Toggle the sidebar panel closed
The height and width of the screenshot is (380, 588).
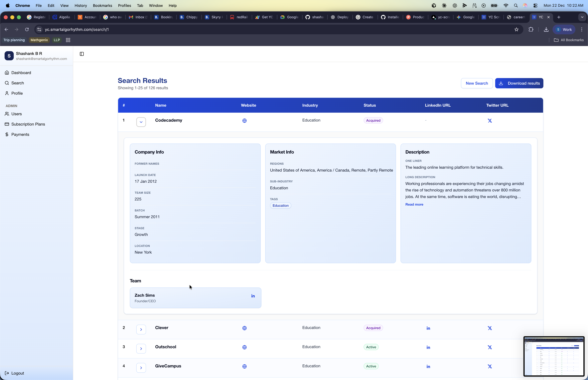coord(82,54)
